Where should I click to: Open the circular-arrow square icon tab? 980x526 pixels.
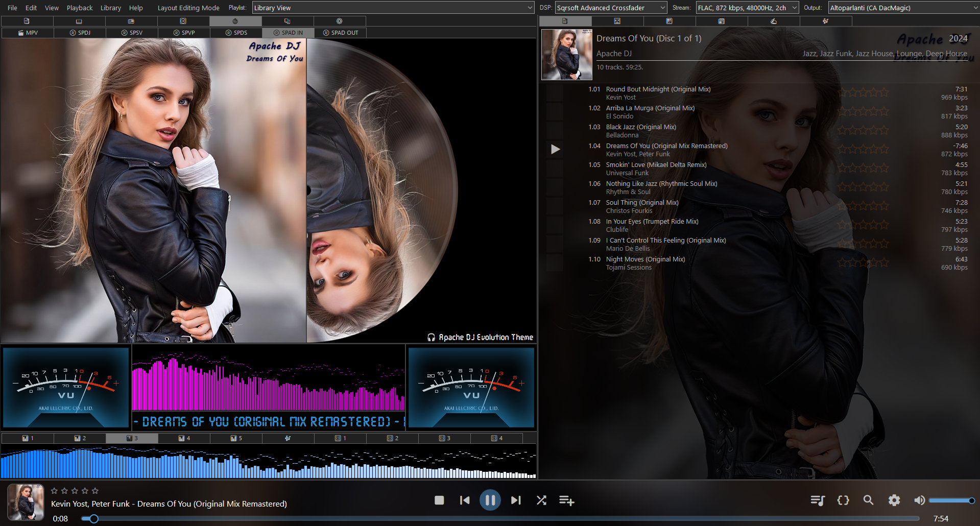click(183, 21)
